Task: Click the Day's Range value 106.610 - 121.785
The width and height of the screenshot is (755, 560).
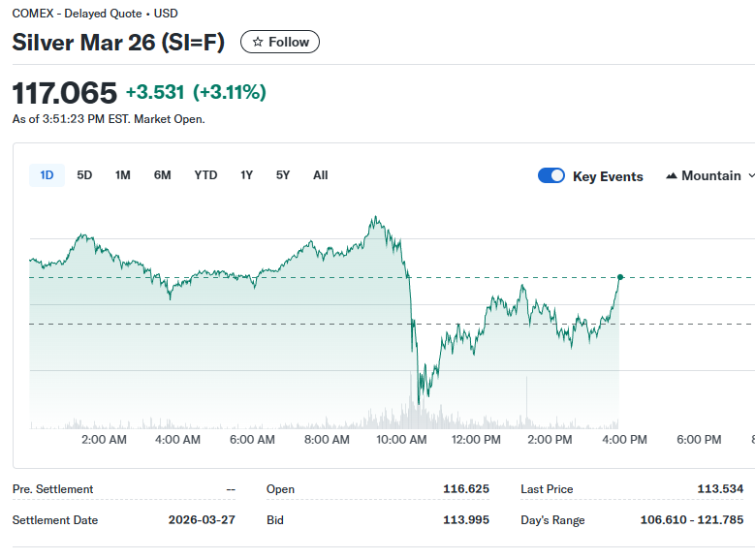Action: click(691, 520)
